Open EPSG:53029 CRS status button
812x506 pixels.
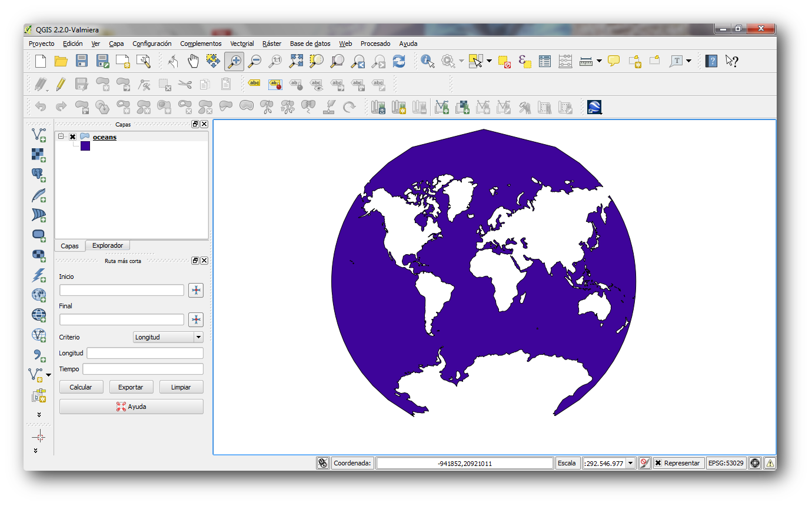[x=726, y=463]
